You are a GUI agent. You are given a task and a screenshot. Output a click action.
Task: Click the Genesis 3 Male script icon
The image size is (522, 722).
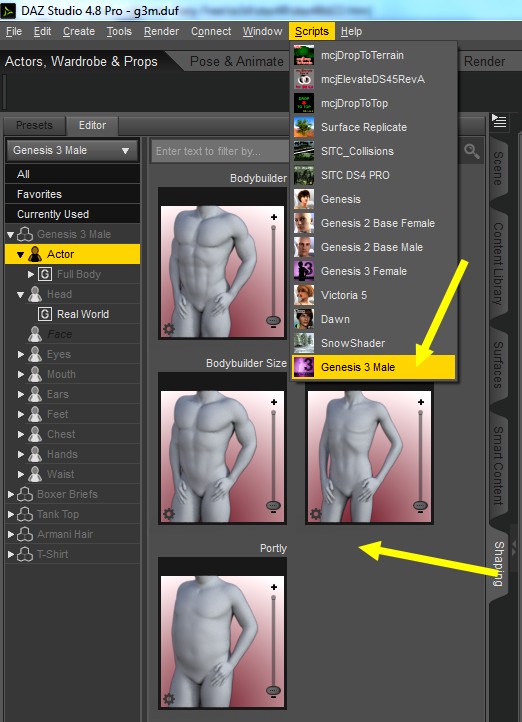point(304,367)
